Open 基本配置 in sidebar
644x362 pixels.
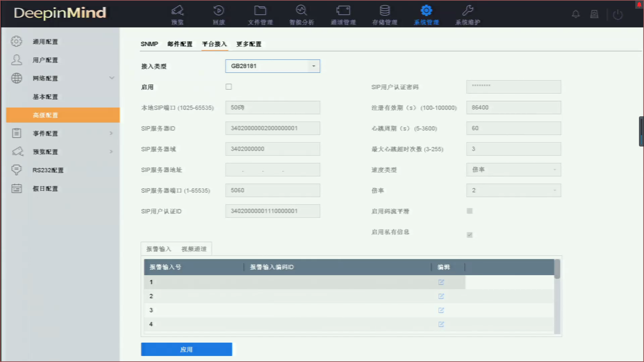(45, 97)
